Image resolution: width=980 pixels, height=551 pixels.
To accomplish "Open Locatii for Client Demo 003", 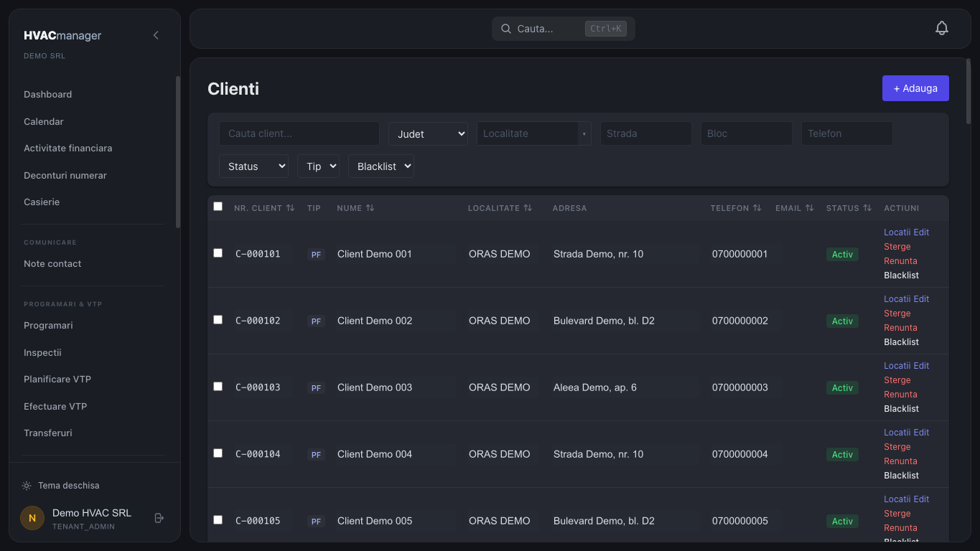I will click(x=897, y=366).
